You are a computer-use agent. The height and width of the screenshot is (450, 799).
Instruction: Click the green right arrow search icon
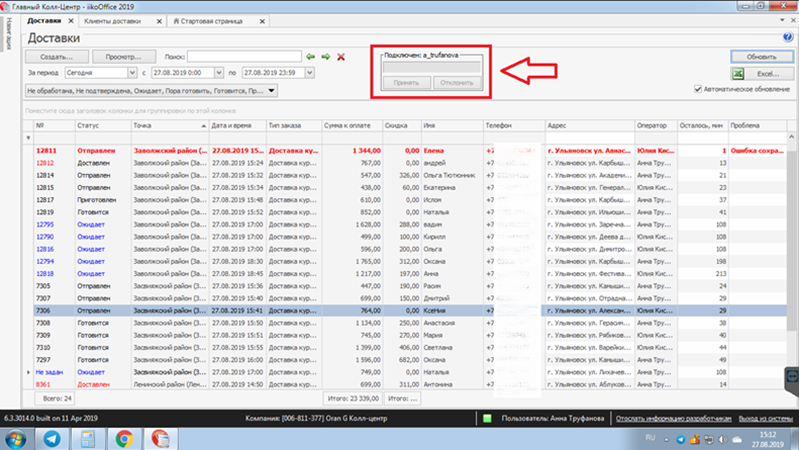click(x=325, y=56)
